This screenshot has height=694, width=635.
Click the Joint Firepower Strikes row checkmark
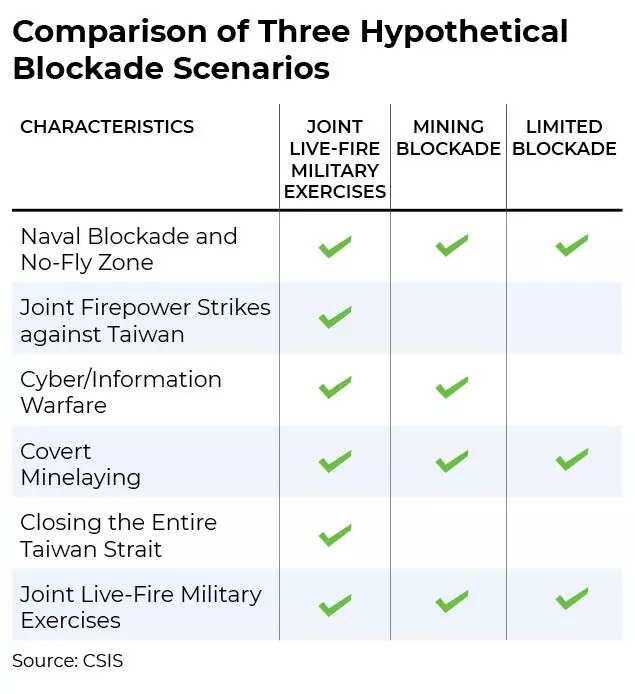pos(335,318)
